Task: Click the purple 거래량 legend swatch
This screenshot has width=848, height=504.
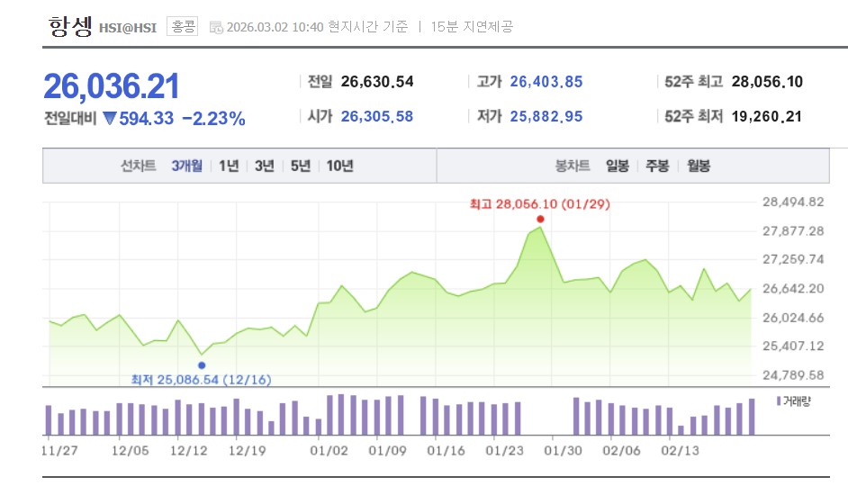Action: point(778,400)
